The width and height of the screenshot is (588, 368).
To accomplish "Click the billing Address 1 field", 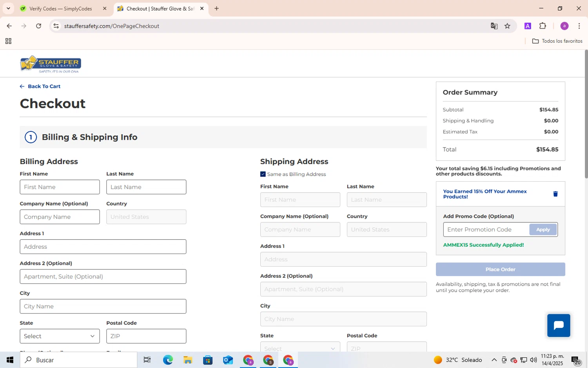I will [103, 247].
